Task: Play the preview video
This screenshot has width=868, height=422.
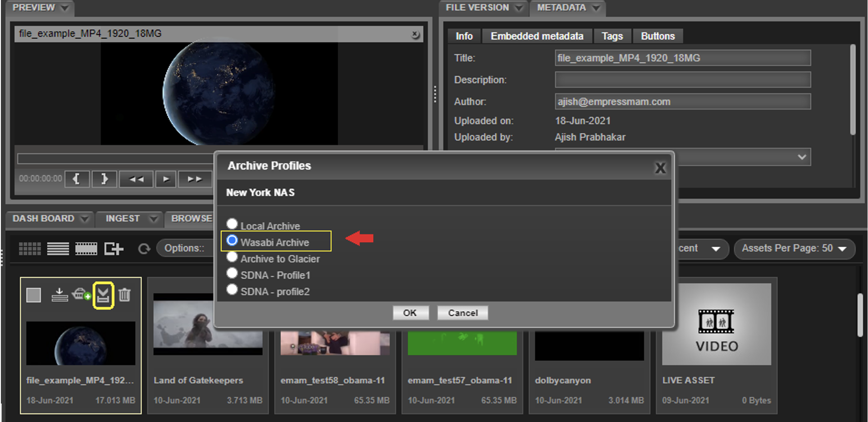Action: coord(166,179)
